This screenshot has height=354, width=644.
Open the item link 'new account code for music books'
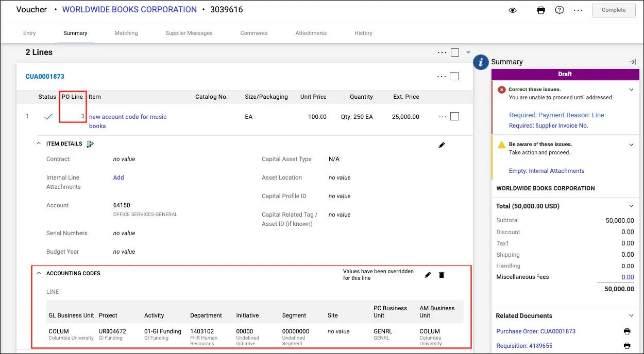pos(128,121)
